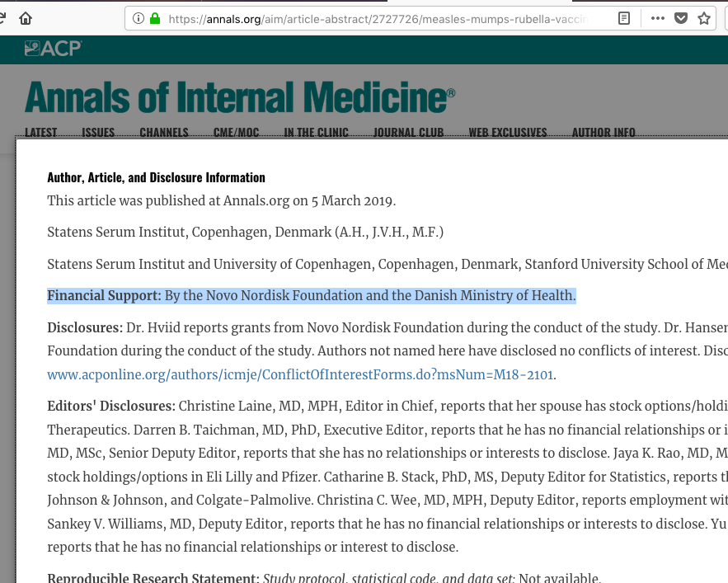The width and height of the screenshot is (728, 583).
Task: Click the Firefox home icon
Action: [26, 18]
